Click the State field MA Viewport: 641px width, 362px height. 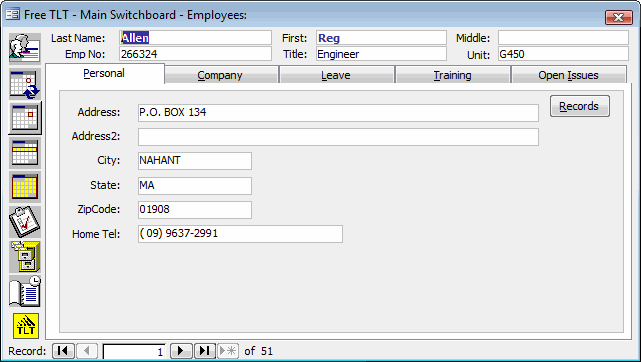point(195,186)
